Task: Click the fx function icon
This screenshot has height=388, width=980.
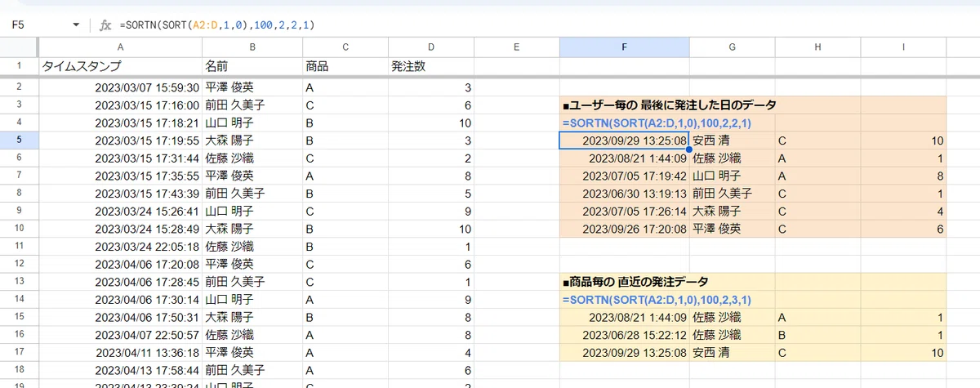Action: [x=105, y=25]
